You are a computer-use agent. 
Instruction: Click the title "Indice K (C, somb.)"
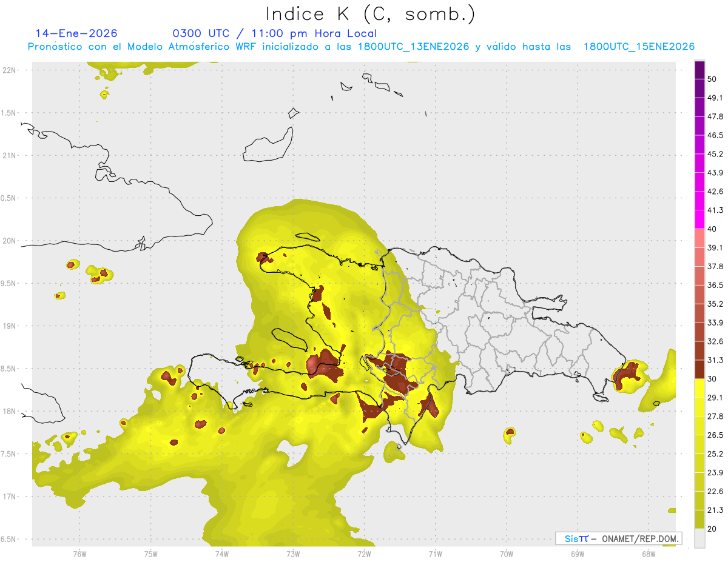pos(370,14)
